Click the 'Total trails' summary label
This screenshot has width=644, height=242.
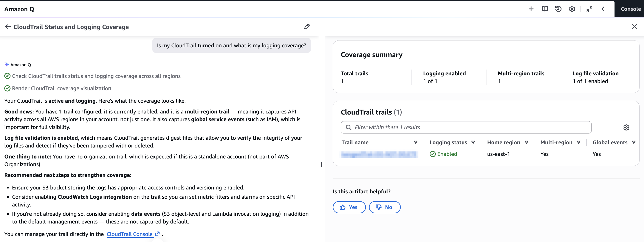pyautogui.click(x=354, y=73)
